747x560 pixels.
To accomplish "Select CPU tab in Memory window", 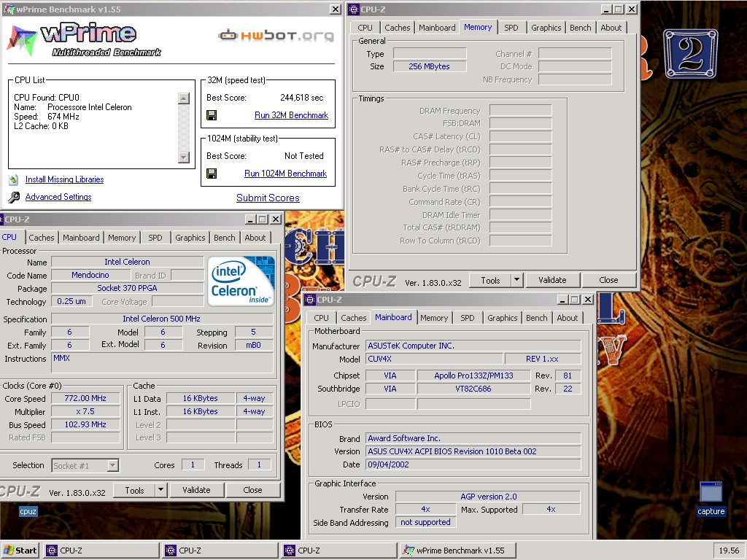I will 365,28.
